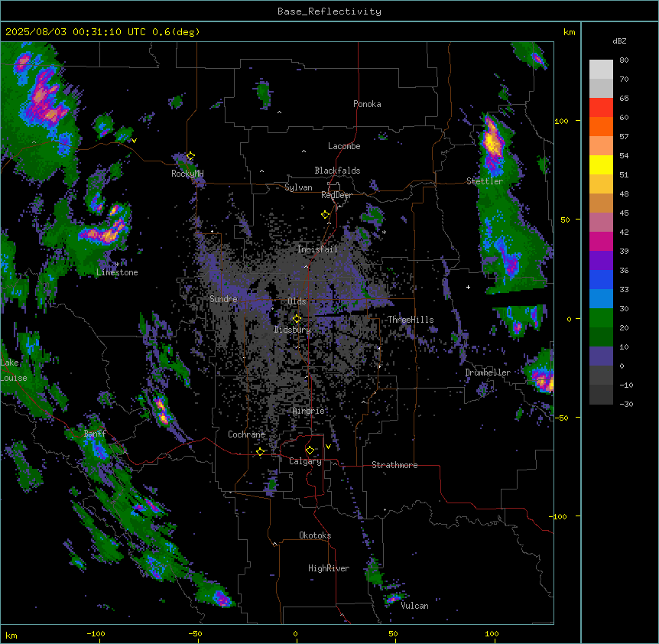659x644 pixels.
Task: Select the Banff label
Action: point(95,434)
